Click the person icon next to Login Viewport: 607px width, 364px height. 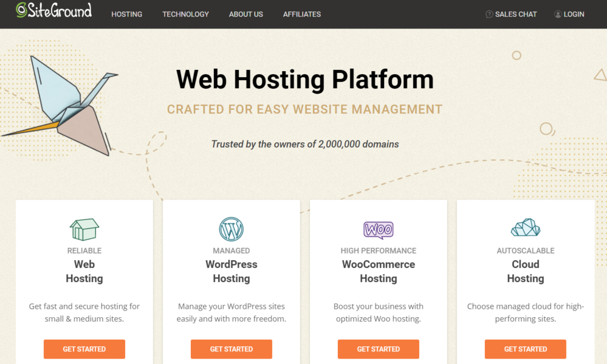pos(556,14)
